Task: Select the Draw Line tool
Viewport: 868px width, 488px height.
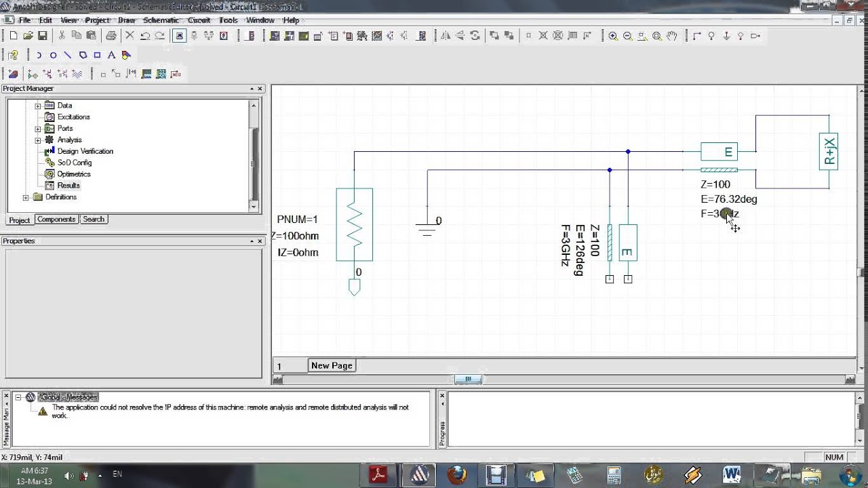Action: [x=68, y=55]
